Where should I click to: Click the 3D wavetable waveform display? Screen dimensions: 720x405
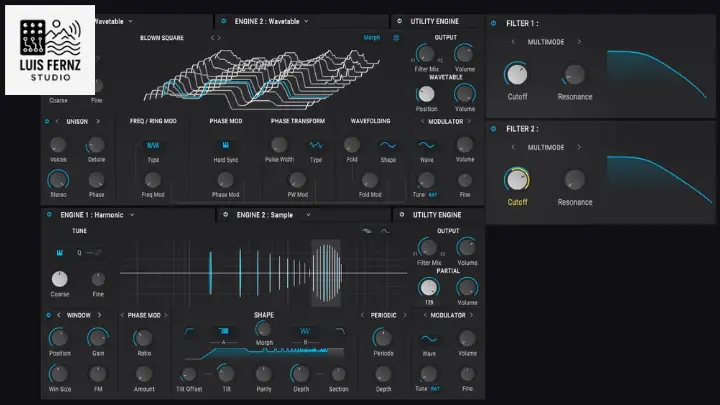click(262, 78)
